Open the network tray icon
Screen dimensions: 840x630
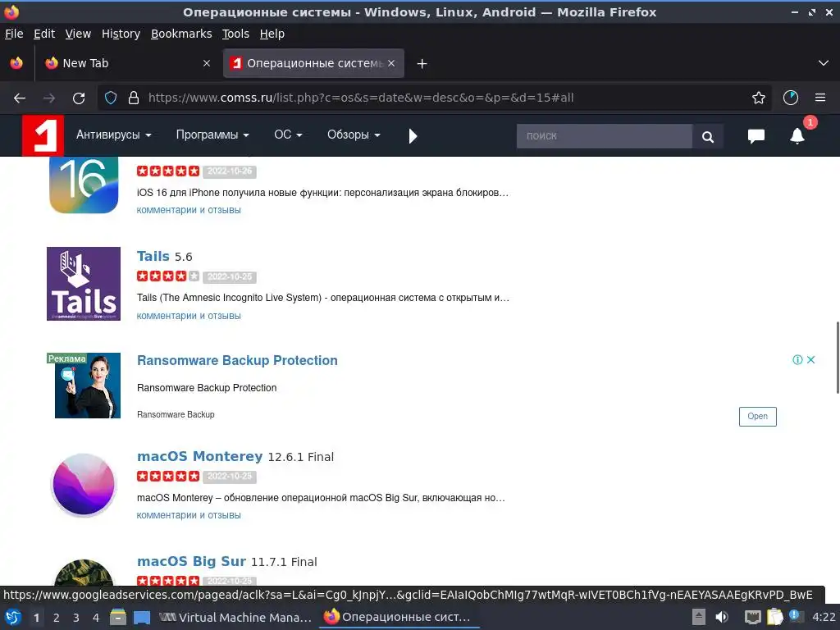click(752, 618)
